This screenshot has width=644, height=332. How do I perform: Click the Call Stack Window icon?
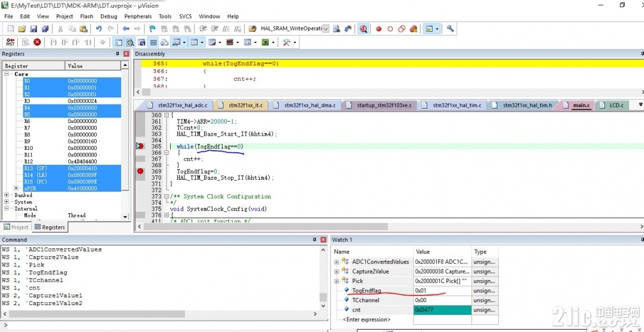[165, 42]
